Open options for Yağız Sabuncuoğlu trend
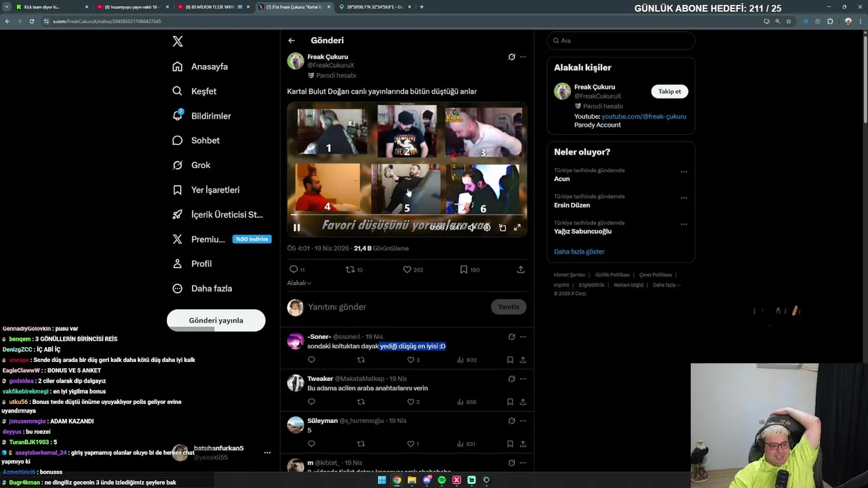The image size is (868, 488). (684, 224)
